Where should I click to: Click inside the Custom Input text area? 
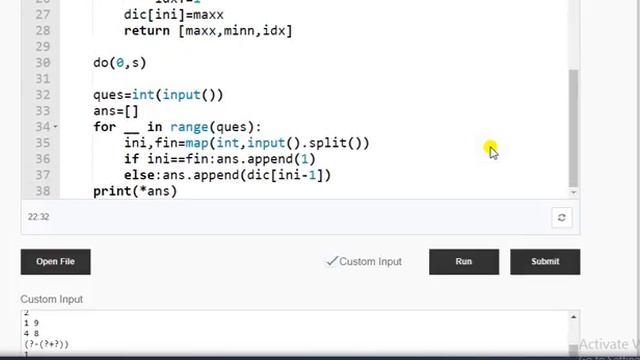[x=296, y=334]
